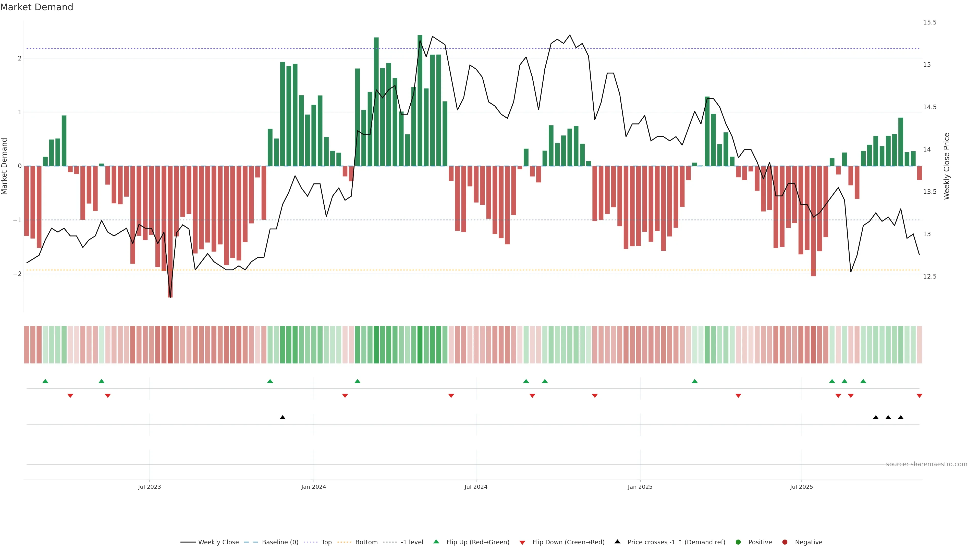Click black Price crosses -1 legend triangle

point(617,542)
